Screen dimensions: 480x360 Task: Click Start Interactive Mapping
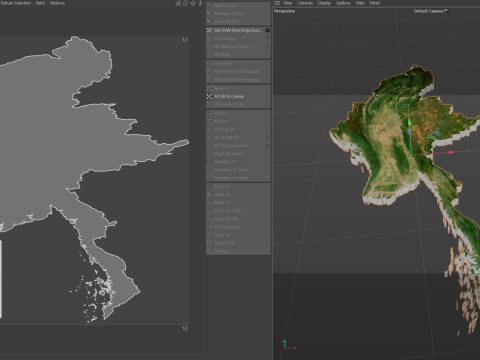tap(238, 71)
